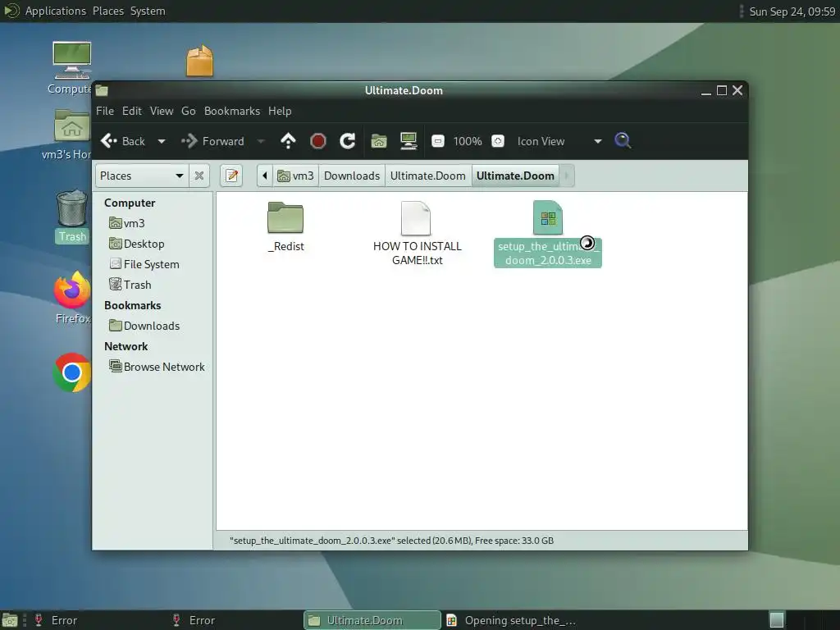Open the Help menu
Screen dimensions: 840x630
click(x=280, y=111)
